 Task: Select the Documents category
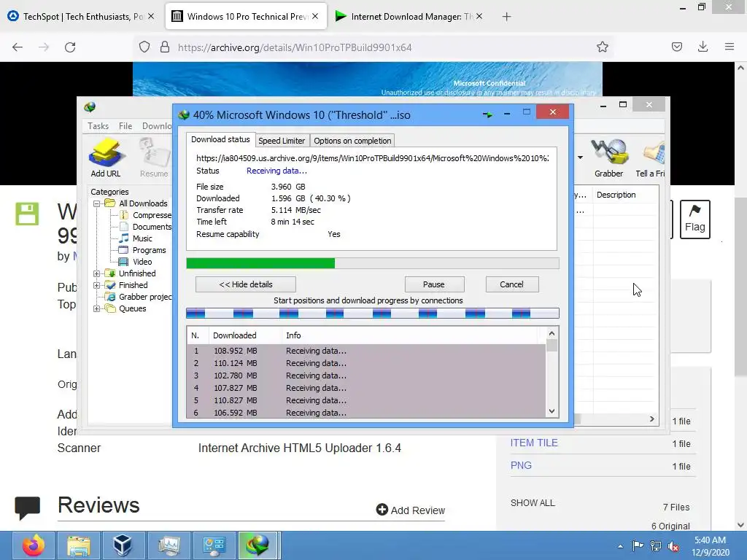(152, 227)
